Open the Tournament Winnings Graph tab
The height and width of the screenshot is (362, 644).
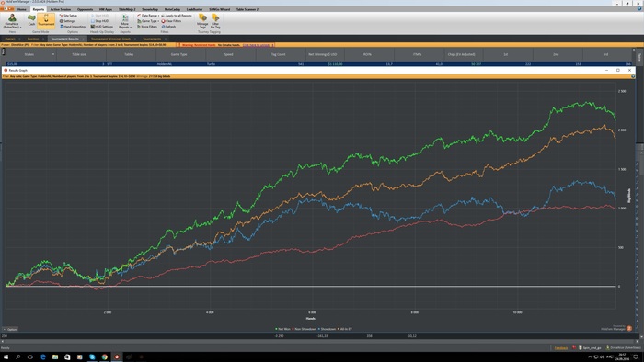pos(110,39)
